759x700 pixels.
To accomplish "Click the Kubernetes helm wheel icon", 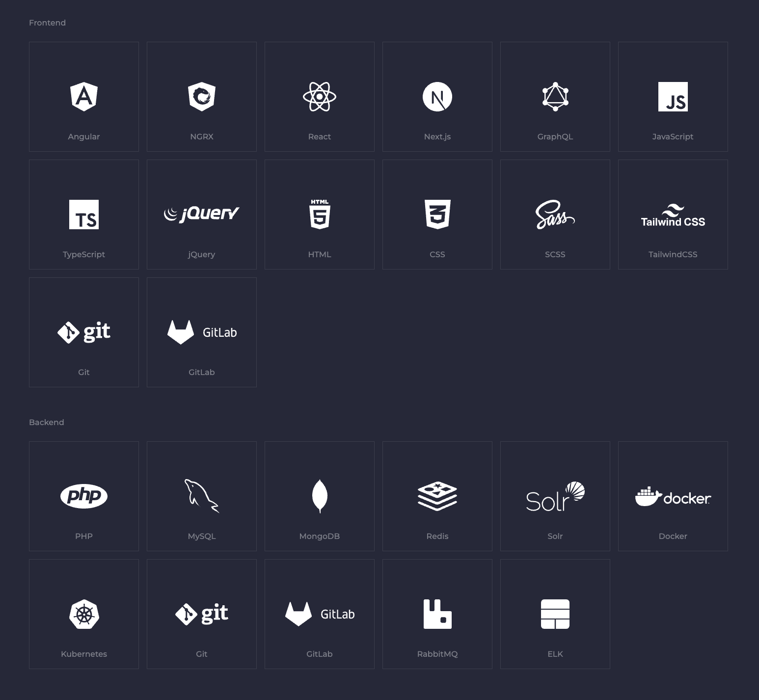I will tap(84, 614).
